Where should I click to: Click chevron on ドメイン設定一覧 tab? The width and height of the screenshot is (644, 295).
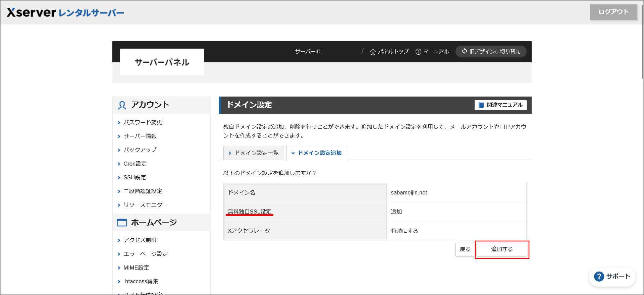(x=230, y=153)
